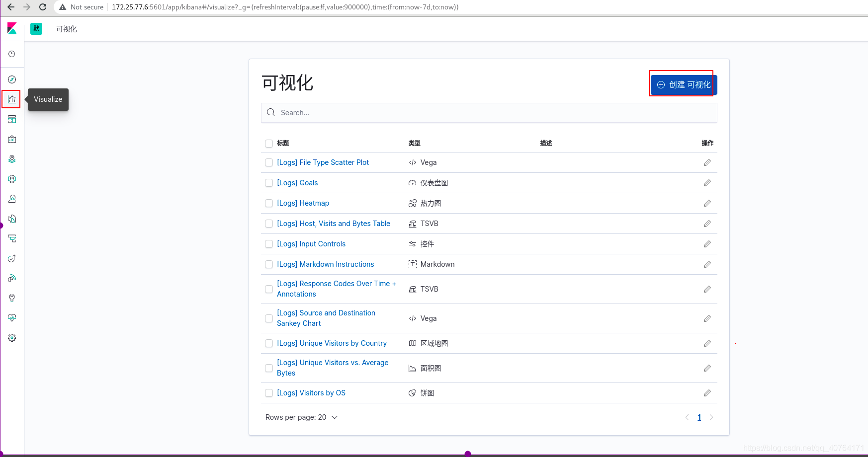Open Logs app from the sidebar
The image size is (868, 457).
pyautogui.click(x=12, y=219)
